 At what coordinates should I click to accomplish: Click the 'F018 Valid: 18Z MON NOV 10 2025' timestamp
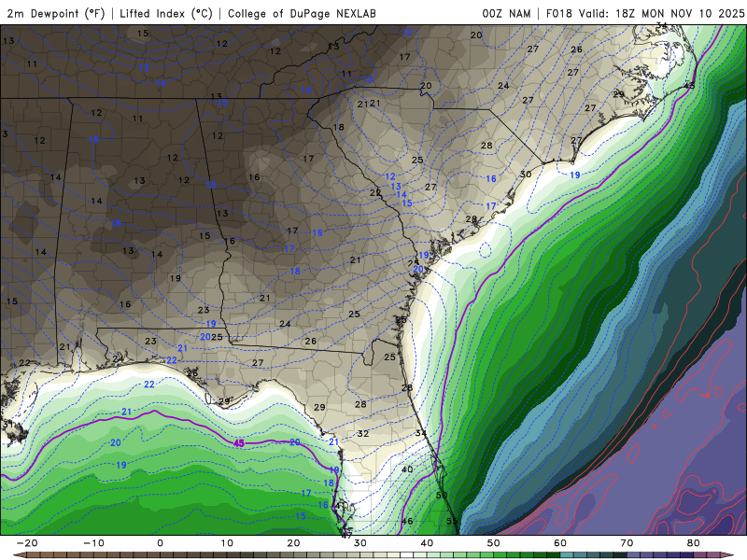point(645,13)
